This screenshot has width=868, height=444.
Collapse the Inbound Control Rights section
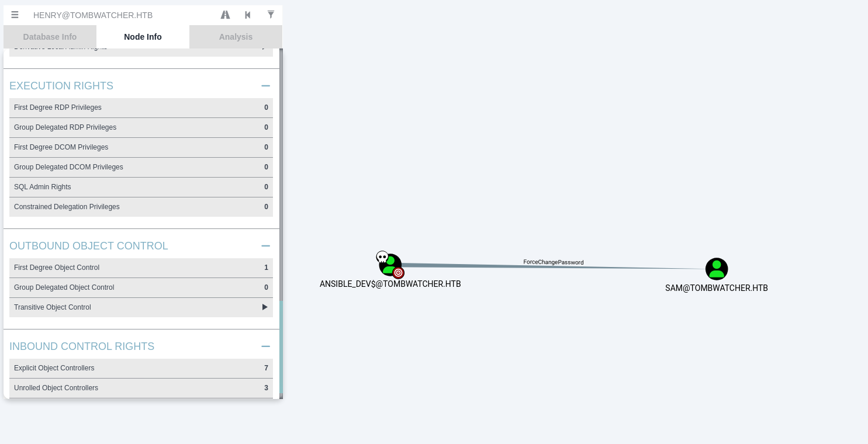tap(265, 346)
